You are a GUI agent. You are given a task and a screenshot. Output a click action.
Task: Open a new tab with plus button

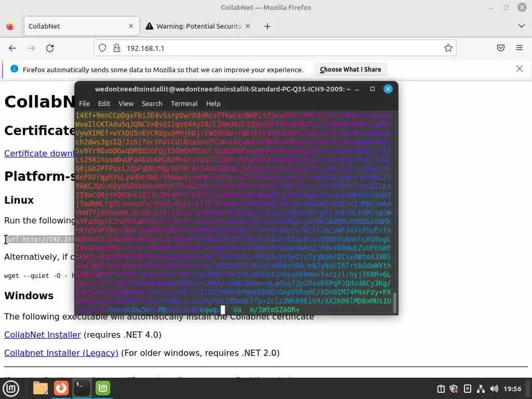pos(267,26)
